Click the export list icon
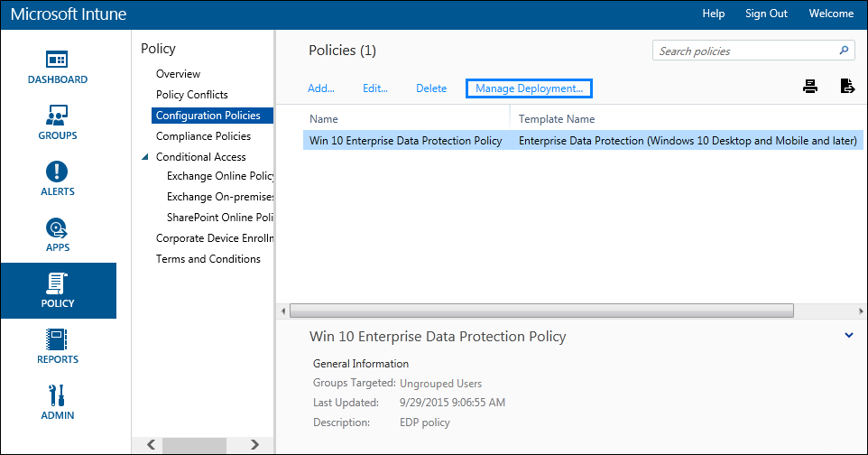Screen dimensions: 868x455 847,87
